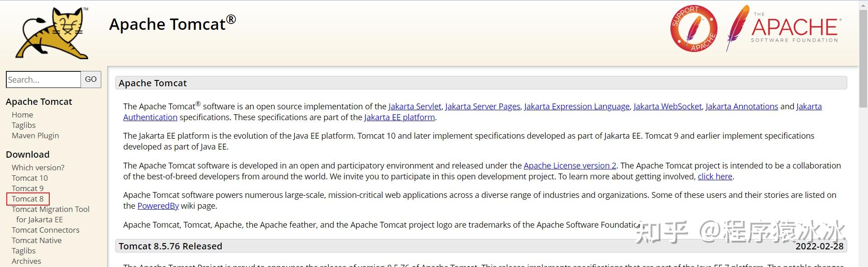The width and height of the screenshot is (868, 267).
Task: Go to Tomcat 10 download page
Action: [x=30, y=178]
